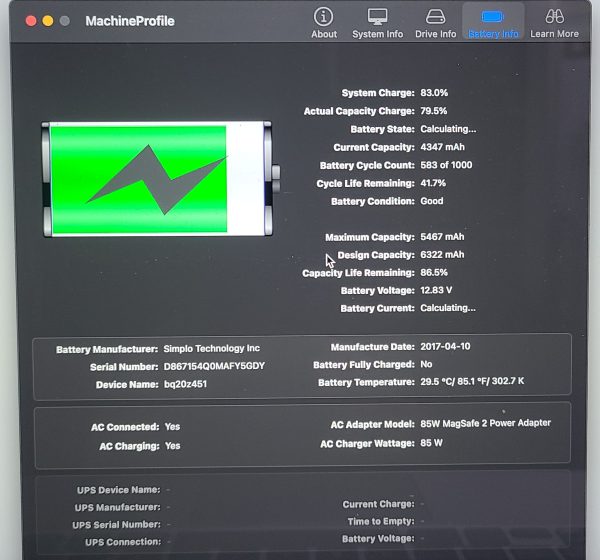Image resolution: width=600 pixels, height=560 pixels.
Task: Select the Simplo Technology Inc manufacturer text
Action: (211, 349)
